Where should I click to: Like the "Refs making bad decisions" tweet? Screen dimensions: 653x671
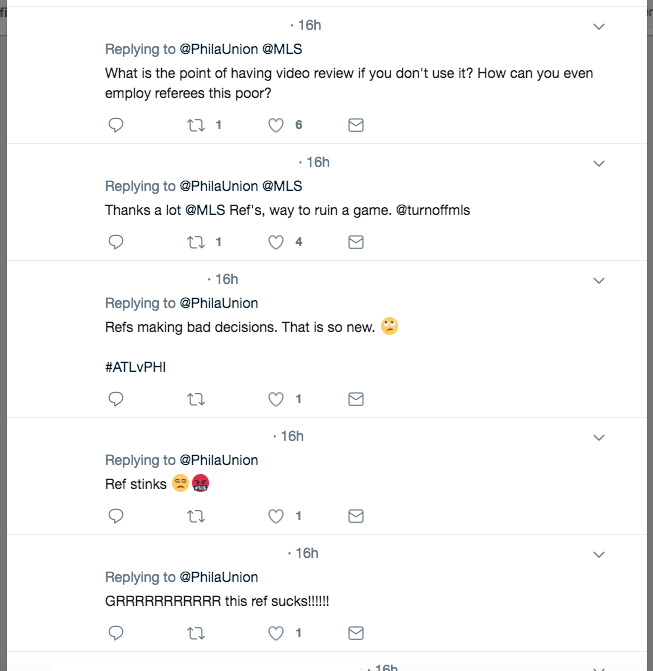pyautogui.click(x=277, y=399)
